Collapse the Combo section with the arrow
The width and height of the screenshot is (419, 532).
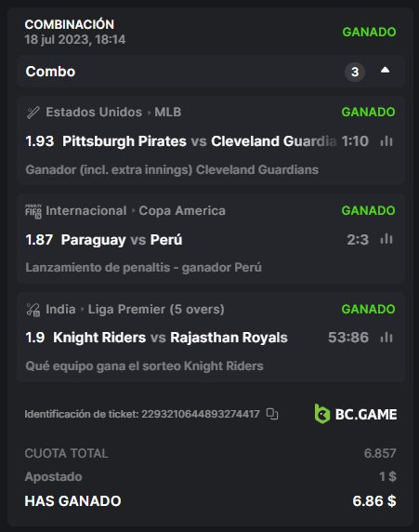click(x=385, y=71)
